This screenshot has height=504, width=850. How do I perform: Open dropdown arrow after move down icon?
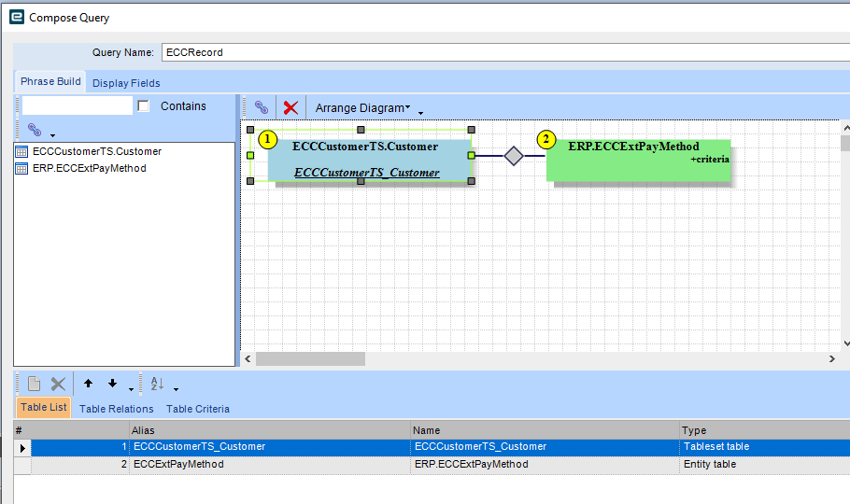click(x=131, y=389)
